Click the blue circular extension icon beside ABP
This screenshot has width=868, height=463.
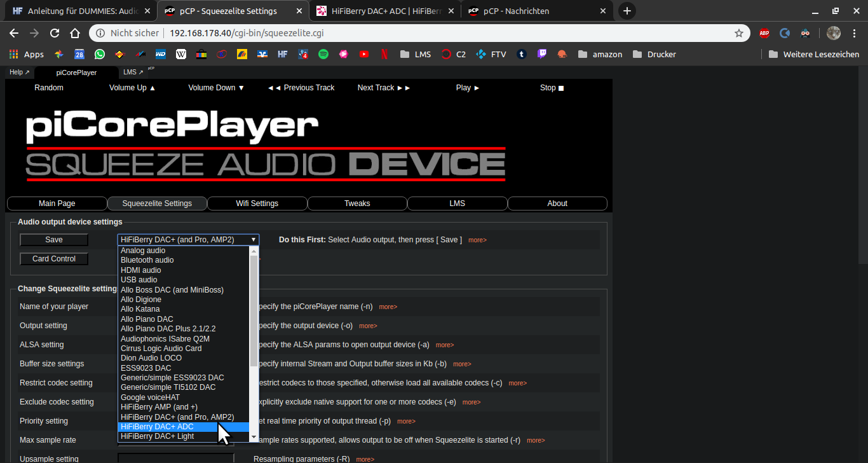785,33
